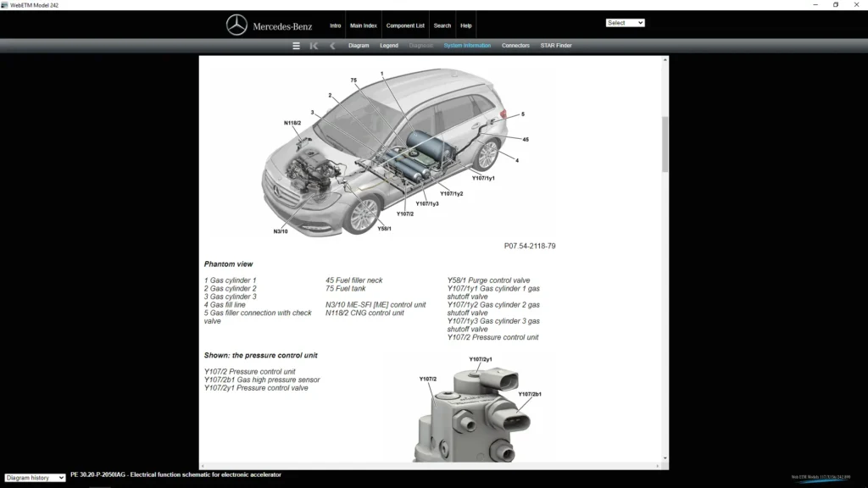Go to the Main Index page
Viewport: 868px width, 488px height.
(363, 25)
